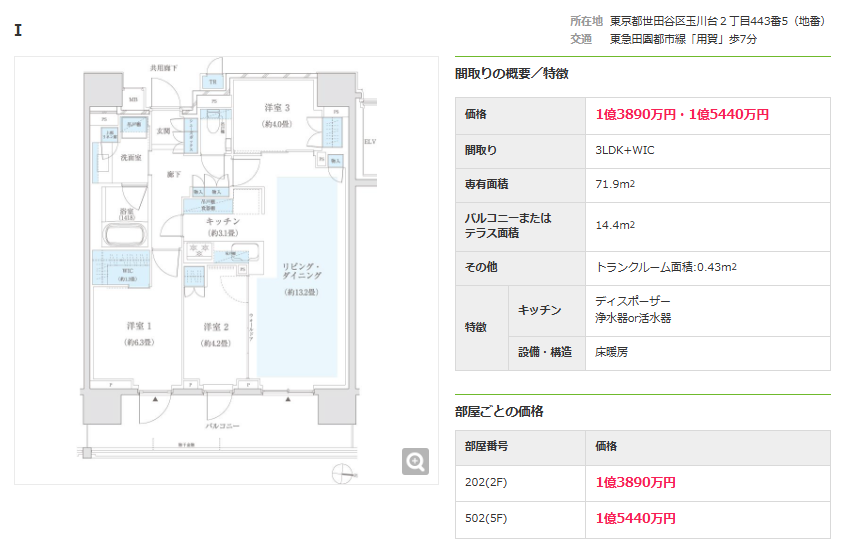Viewport: 842px width, 550px height.
Task: Click the 3LDK+WIC layout value
Action: [x=625, y=150]
